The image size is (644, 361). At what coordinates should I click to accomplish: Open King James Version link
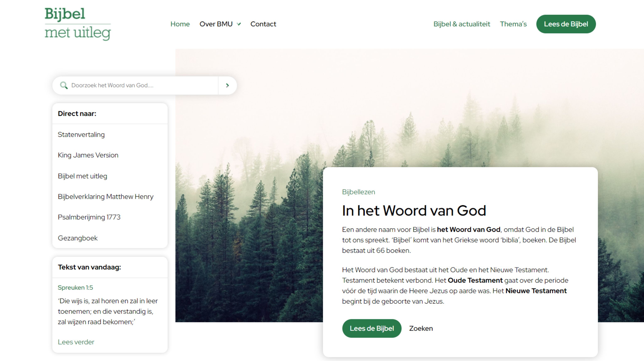(88, 155)
